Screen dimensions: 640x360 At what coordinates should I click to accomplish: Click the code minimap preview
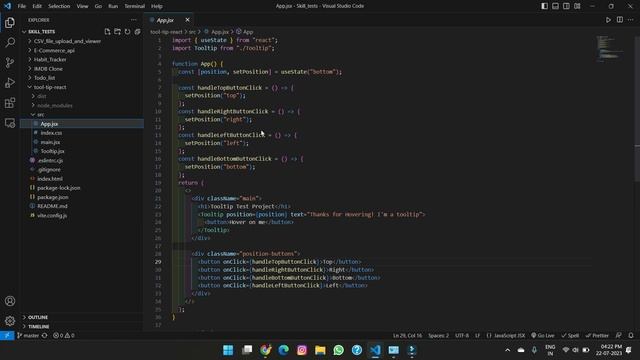(610, 49)
